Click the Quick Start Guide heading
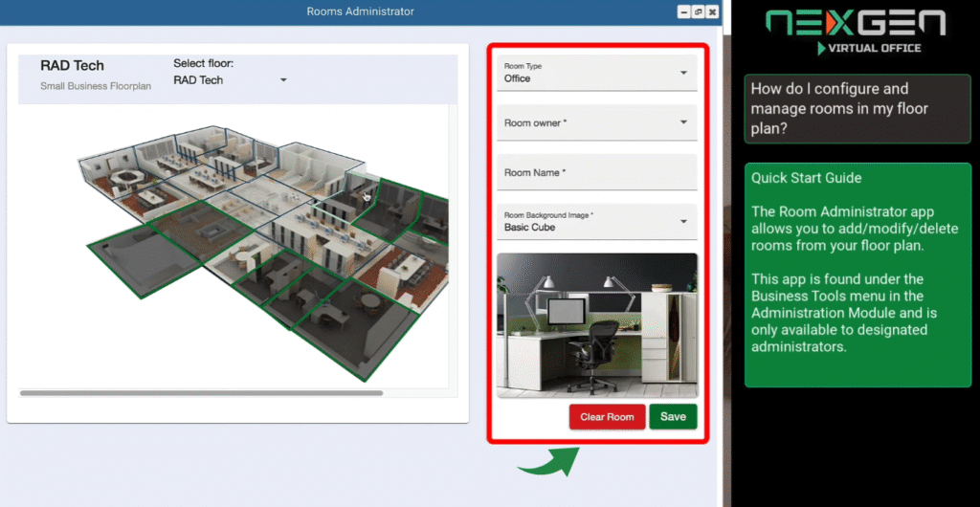Image resolution: width=980 pixels, height=507 pixels. point(806,178)
